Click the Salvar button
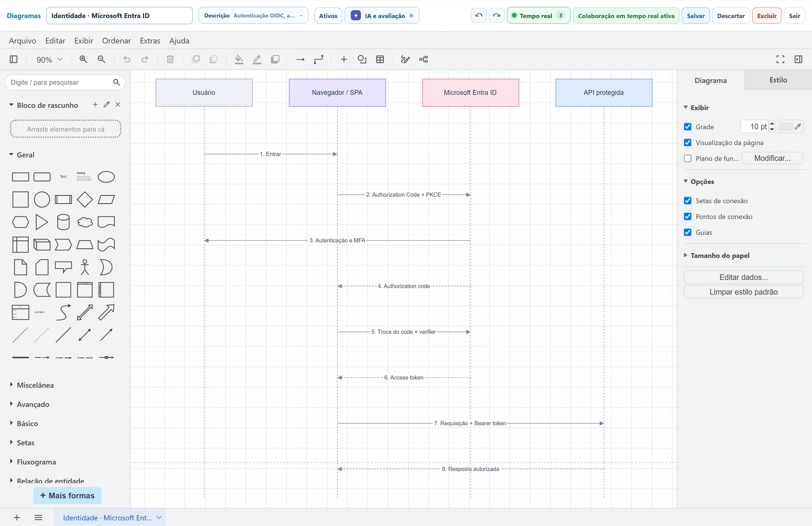Screen dimensions: 812x526 tap(696, 16)
